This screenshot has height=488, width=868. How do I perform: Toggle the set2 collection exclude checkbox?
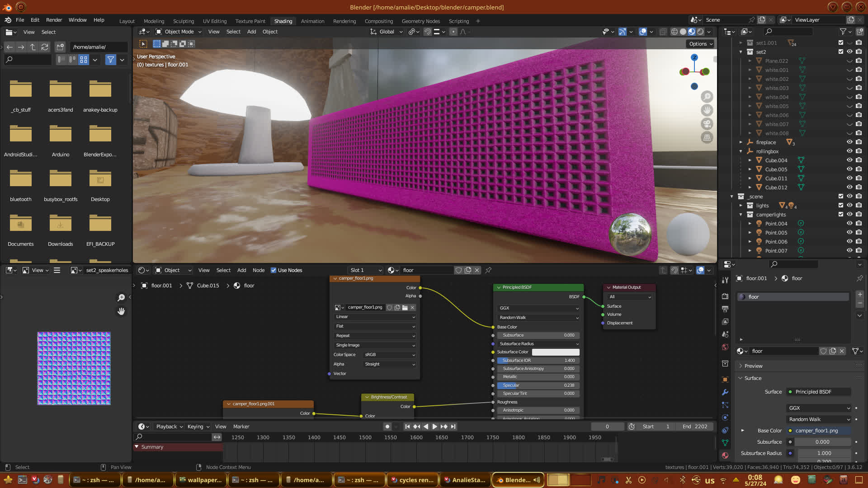coord(841,52)
